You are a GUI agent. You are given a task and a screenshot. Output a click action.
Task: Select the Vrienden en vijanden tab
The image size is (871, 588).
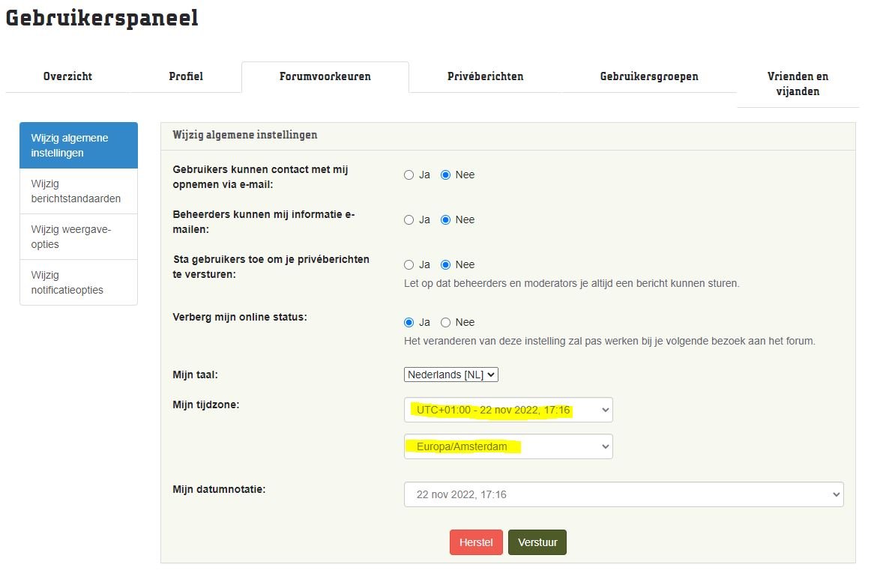pos(798,84)
